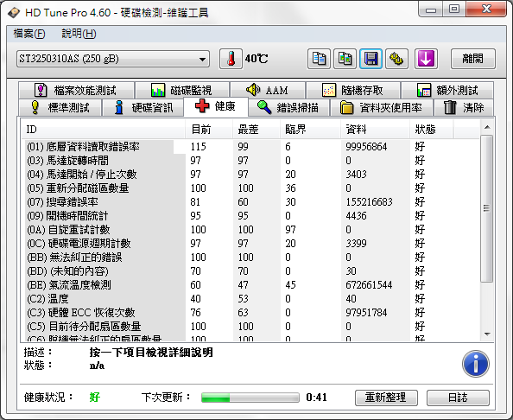The height and width of the screenshot is (420, 513).
Task: Click the 狀態 column header
Action: 432,130
